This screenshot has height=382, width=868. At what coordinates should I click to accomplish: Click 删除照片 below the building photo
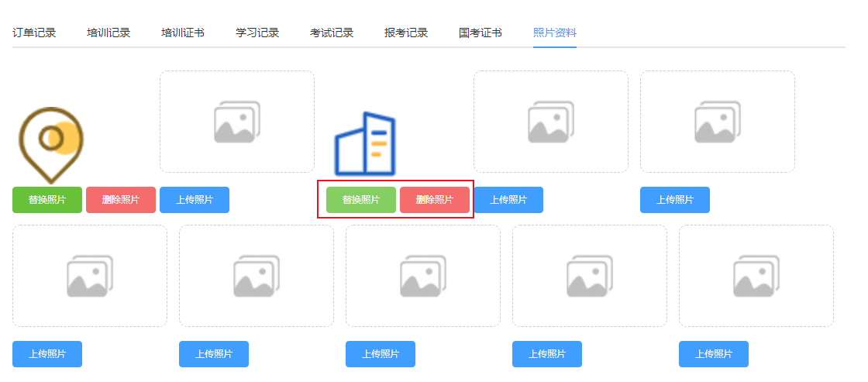(x=434, y=200)
